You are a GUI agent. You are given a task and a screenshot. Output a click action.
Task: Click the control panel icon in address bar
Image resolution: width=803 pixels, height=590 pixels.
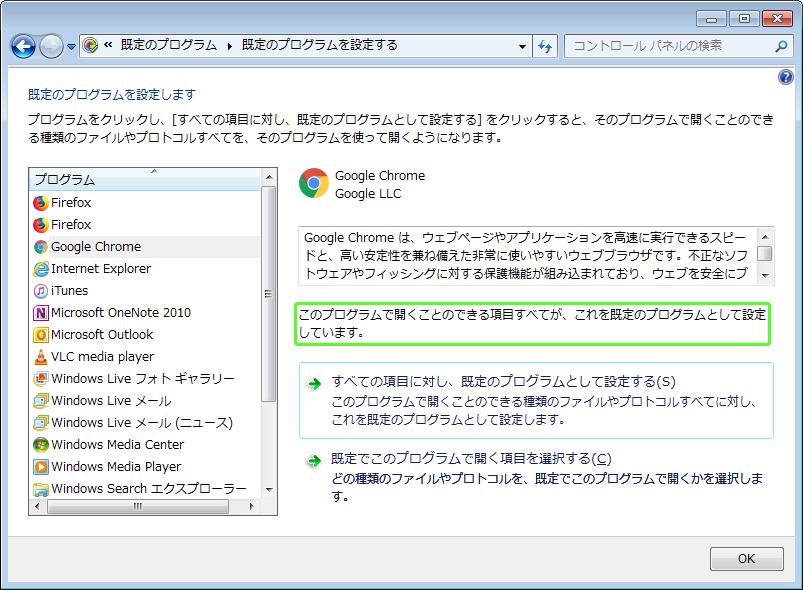(90, 46)
